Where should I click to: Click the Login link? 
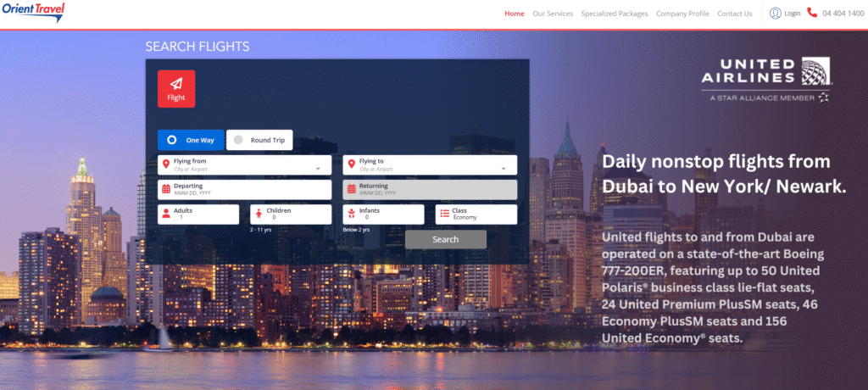tap(793, 14)
